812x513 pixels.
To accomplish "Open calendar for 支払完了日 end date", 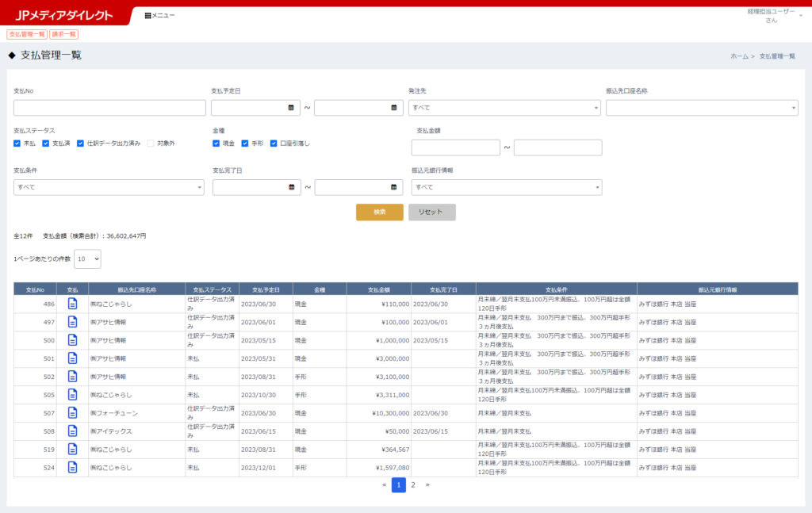I will point(393,187).
